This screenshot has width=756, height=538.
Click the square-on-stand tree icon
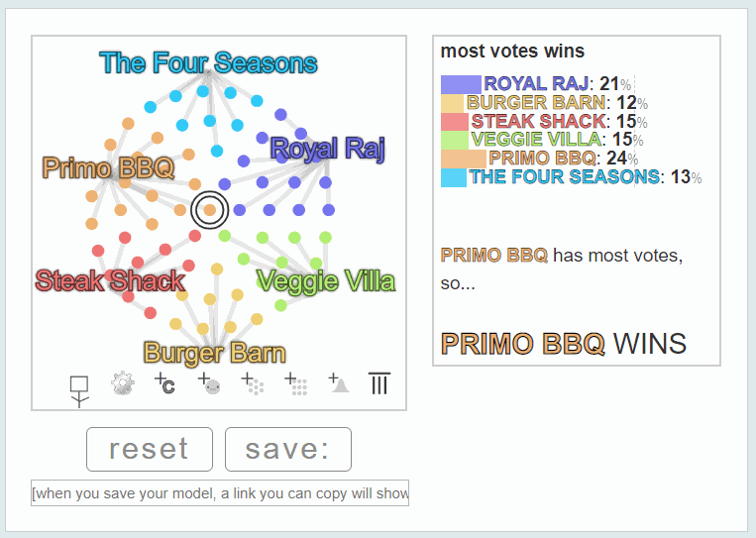click(79, 391)
